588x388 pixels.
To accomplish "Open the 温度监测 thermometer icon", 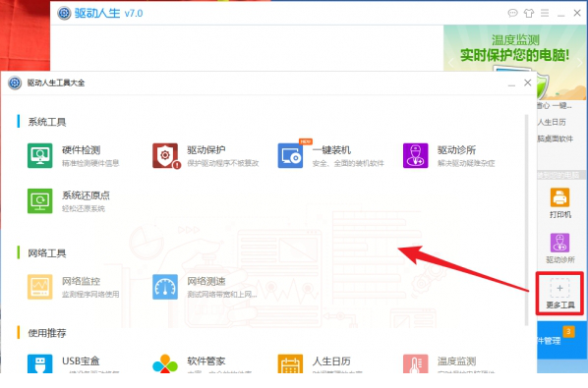I will (416, 363).
